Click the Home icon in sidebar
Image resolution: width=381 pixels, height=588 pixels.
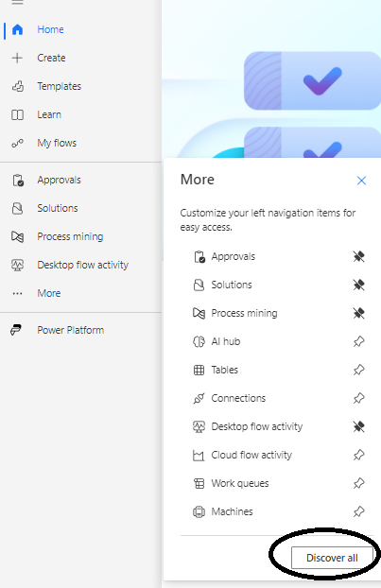tap(17, 29)
